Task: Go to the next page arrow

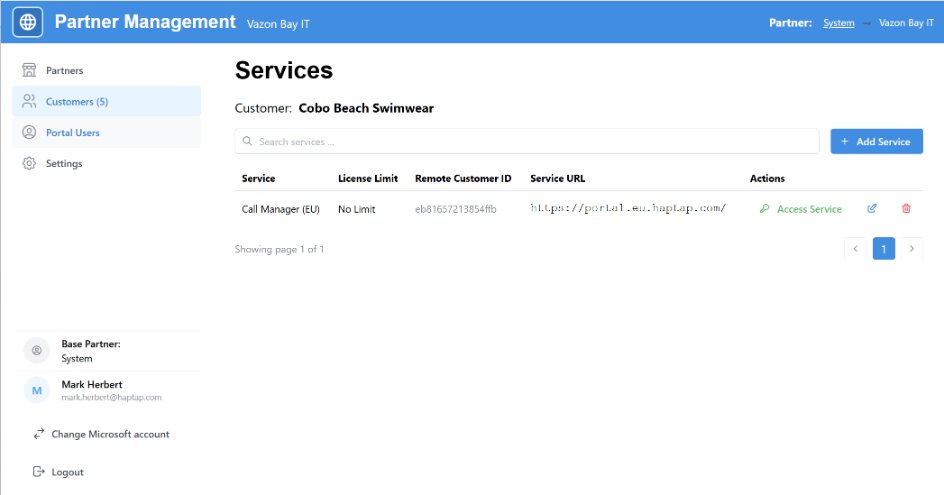Action: pyautogui.click(x=911, y=249)
